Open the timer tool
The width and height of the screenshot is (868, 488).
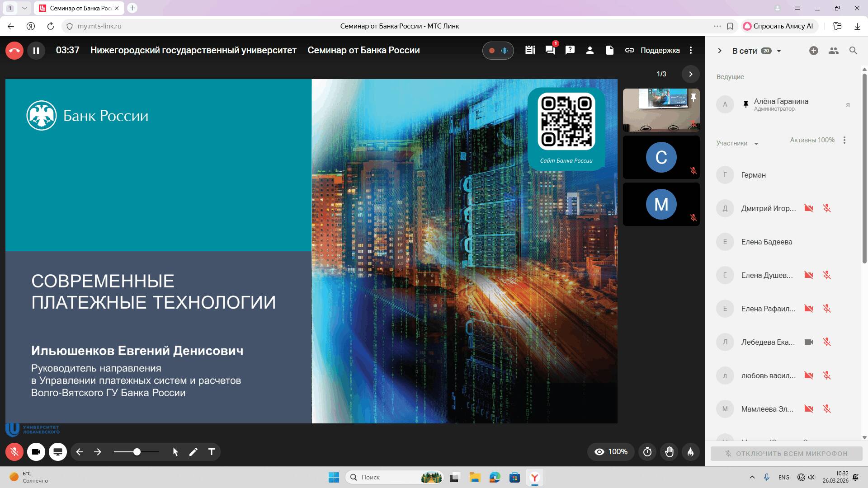(647, 452)
